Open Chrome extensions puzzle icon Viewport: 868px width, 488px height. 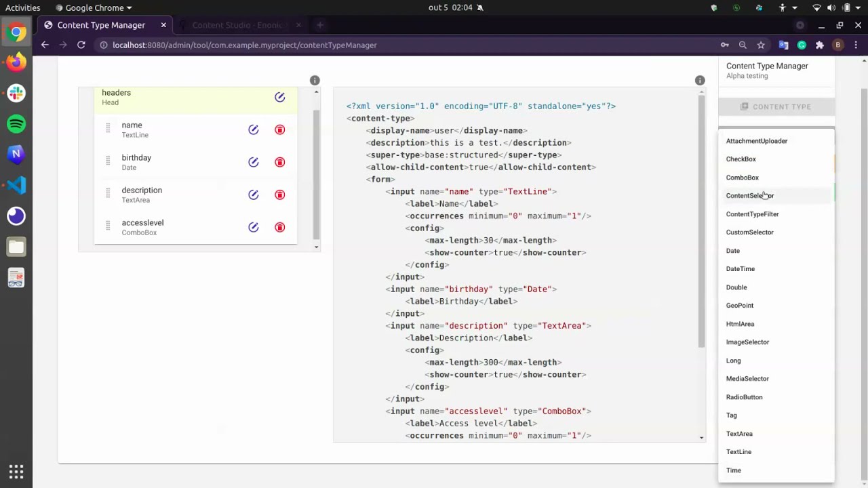pyautogui.click(x=820, y=45)
